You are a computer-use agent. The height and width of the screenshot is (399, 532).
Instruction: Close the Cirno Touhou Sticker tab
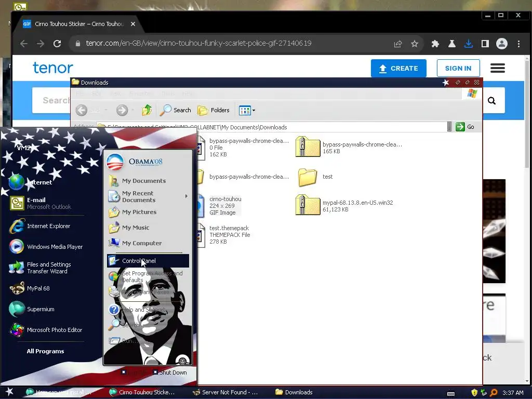(133, 24)
